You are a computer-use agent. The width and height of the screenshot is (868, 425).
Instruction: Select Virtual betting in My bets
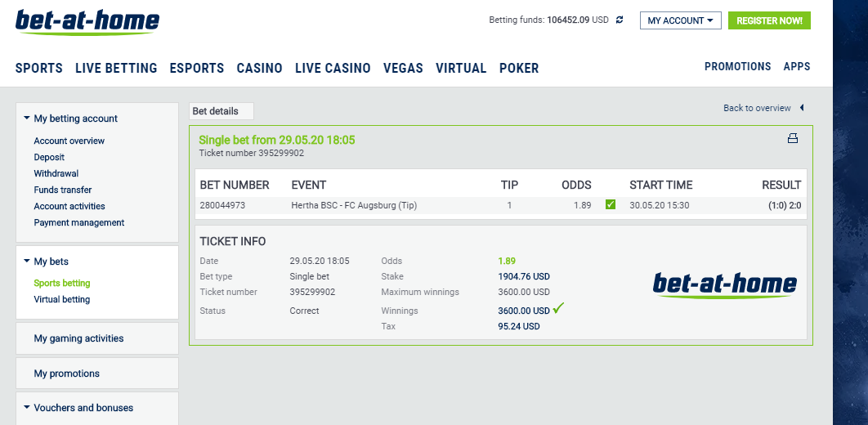pos(62,299)
